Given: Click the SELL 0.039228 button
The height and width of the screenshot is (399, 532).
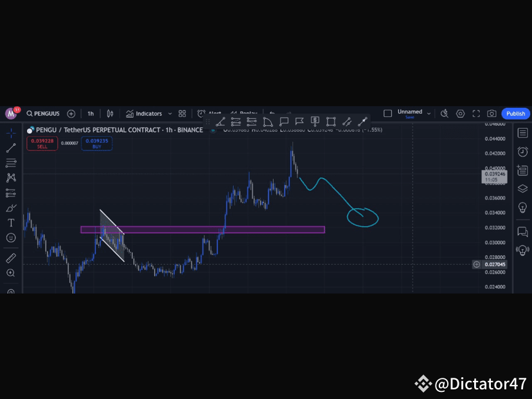Looking at the screenshot, I should point(42,143).
